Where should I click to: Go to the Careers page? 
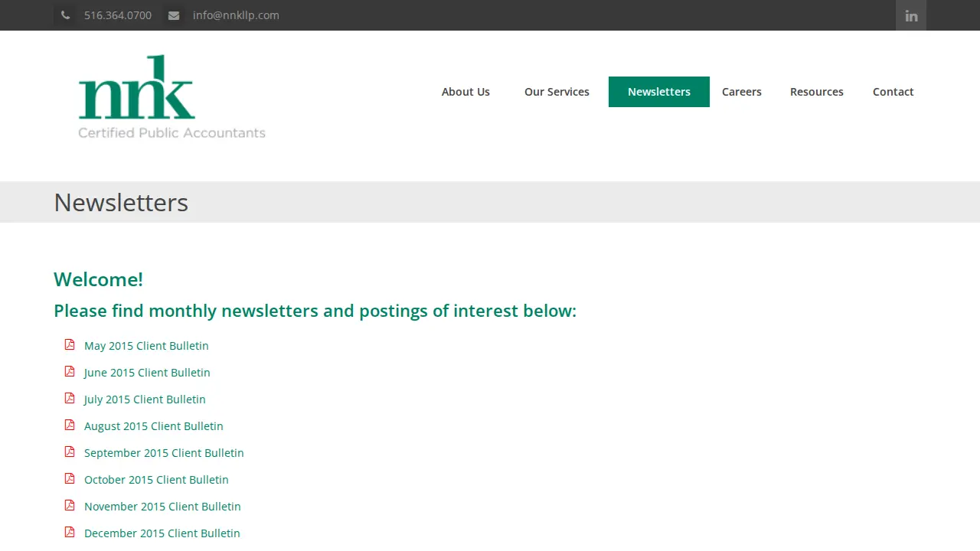pyautogui.click(x=742, y=92)
